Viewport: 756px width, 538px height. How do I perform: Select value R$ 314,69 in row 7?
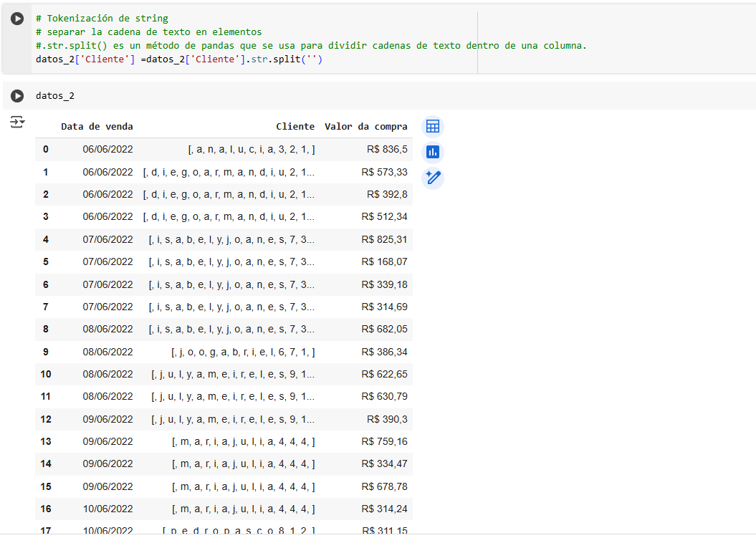pyautogui.click(x=384, y=307)
